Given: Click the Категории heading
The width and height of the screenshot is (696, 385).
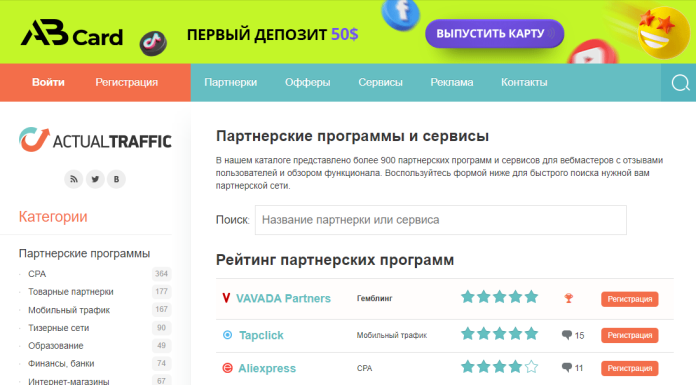Looking at the screenshot, I should [x=53, y=217].
